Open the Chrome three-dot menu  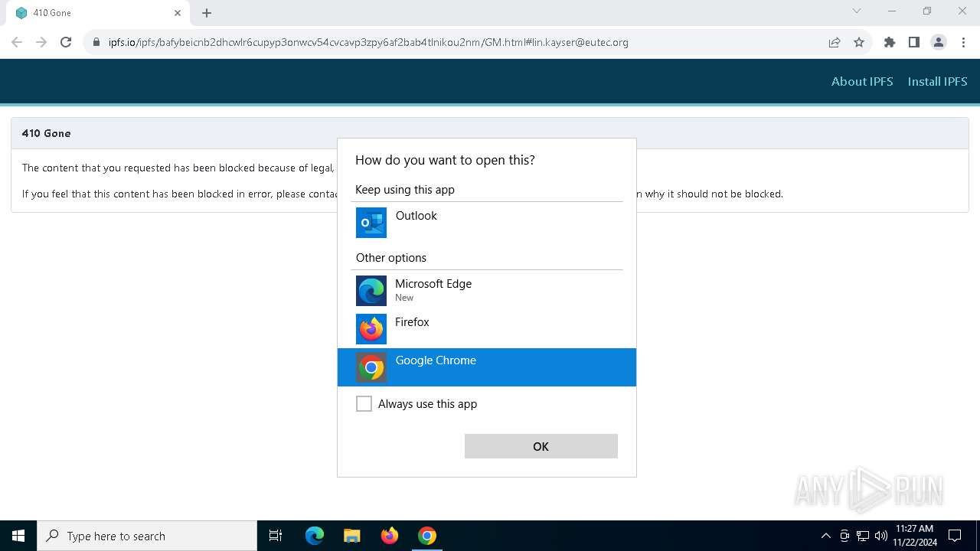click(x=963, y=42)
